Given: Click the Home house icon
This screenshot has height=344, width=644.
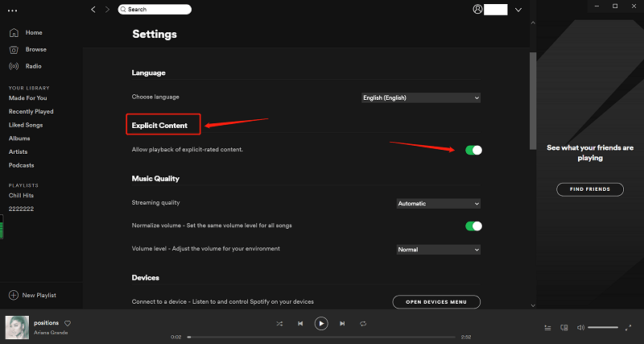Looking at the screenshot, I should 14,32.
